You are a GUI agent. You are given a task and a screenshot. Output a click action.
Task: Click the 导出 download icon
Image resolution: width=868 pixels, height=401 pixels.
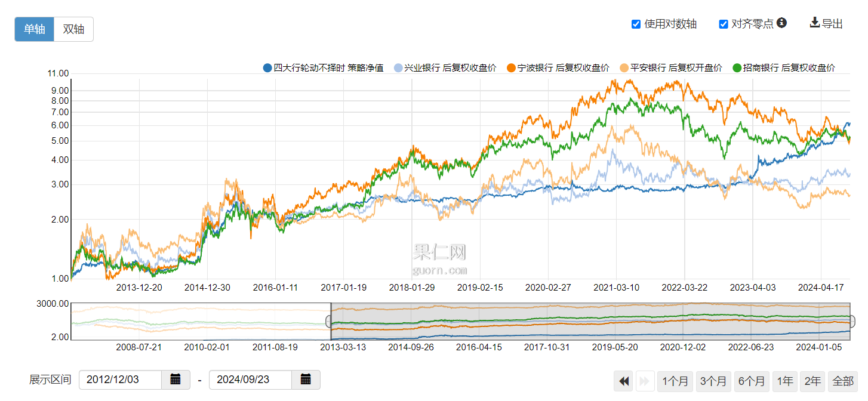(x=815, y=23)
